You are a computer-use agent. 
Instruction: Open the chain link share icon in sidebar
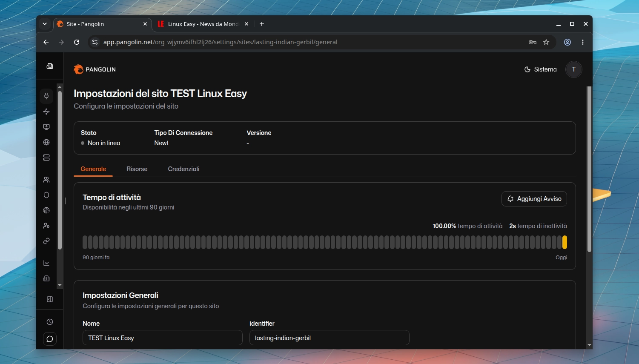[46, 241]
